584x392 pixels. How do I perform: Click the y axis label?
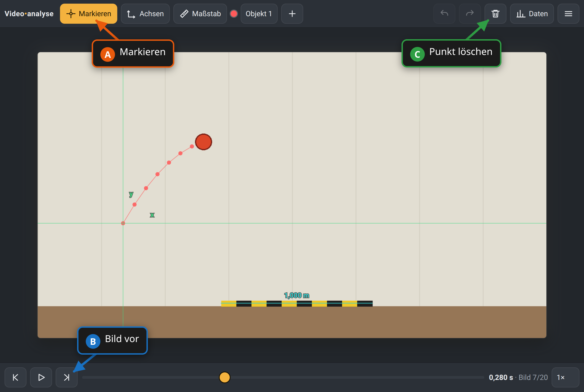click(131, 194)
